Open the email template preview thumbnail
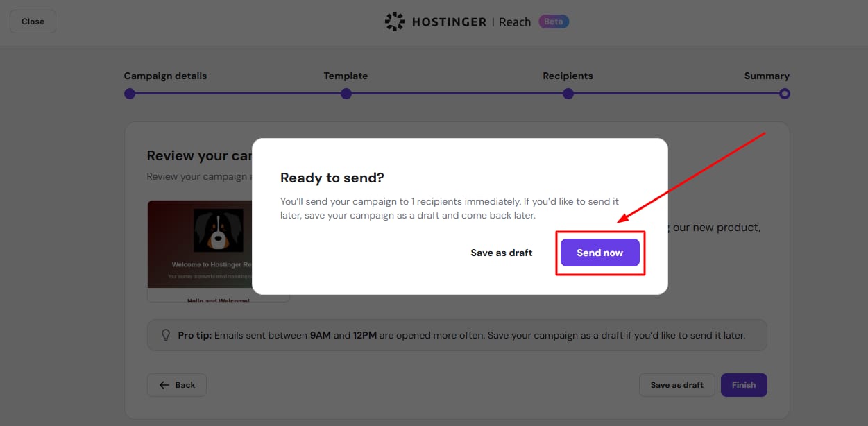The width and height of the screenshot is (868, 426). [219, 251]
